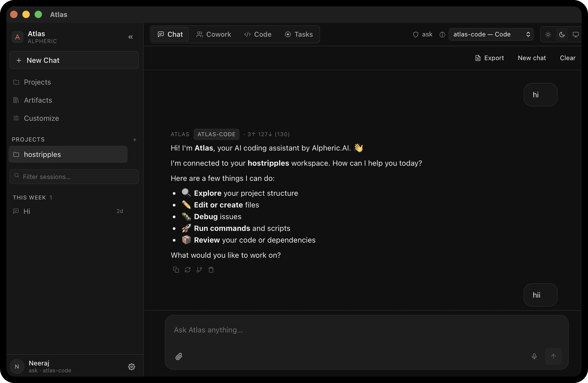Open the Code tab

point(258,34)
